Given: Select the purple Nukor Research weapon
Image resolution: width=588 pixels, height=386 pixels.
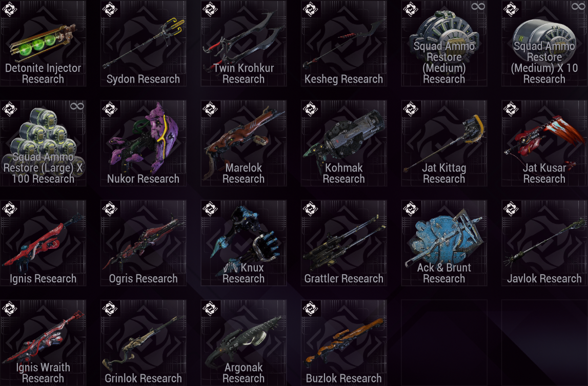Looking at the screenshot, I should point(143,143).
